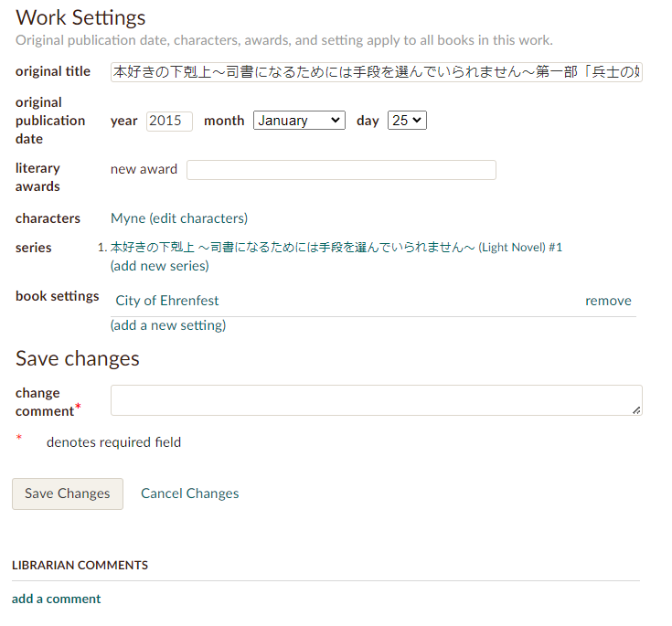
Task: Click the add new series link
Action: pos(159,266)
